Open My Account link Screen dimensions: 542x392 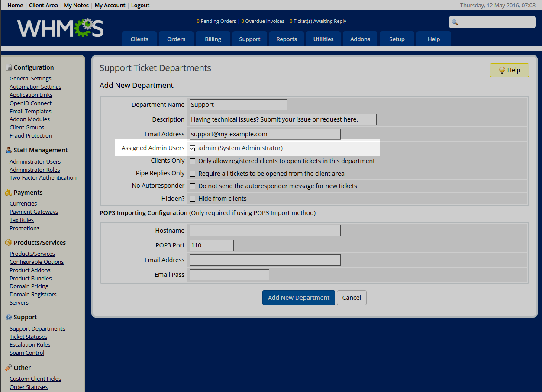(x=110, y=6)
